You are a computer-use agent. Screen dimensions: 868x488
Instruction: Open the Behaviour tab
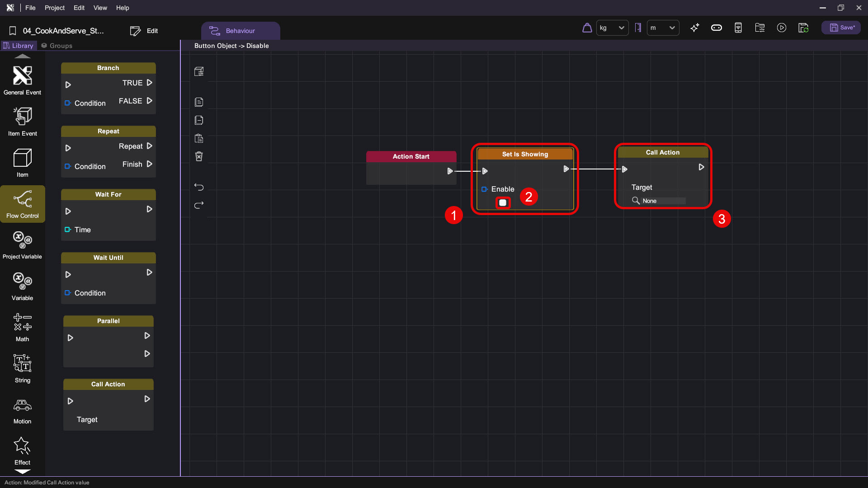click(x=240, y=31)
